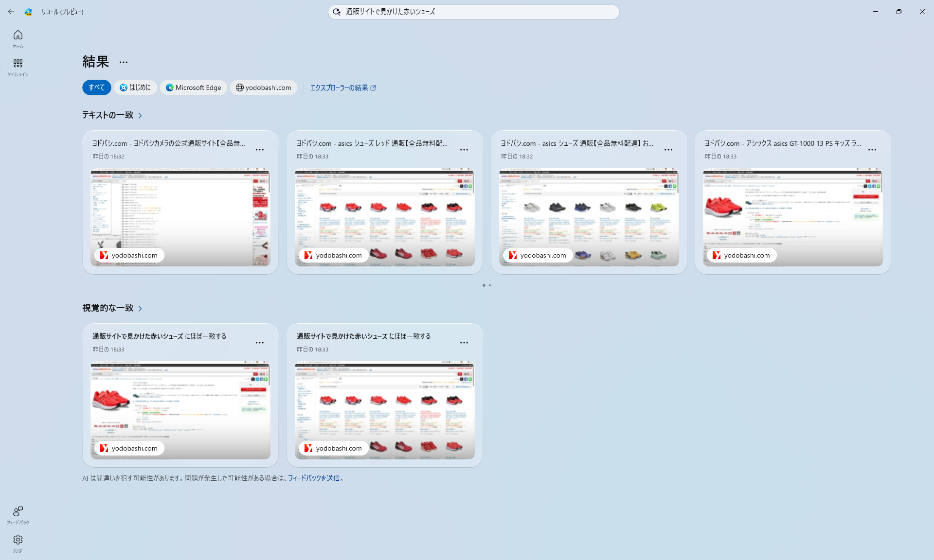Filter results by yodobashi.com chip

[264, 87]
